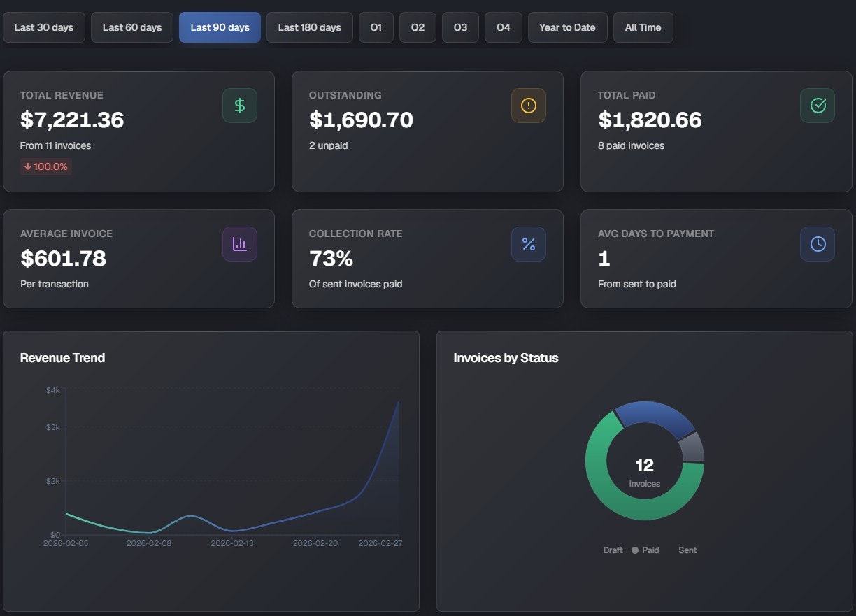Select the Q1 time filter
The image size is (856, 616).
tap(376, 27)
